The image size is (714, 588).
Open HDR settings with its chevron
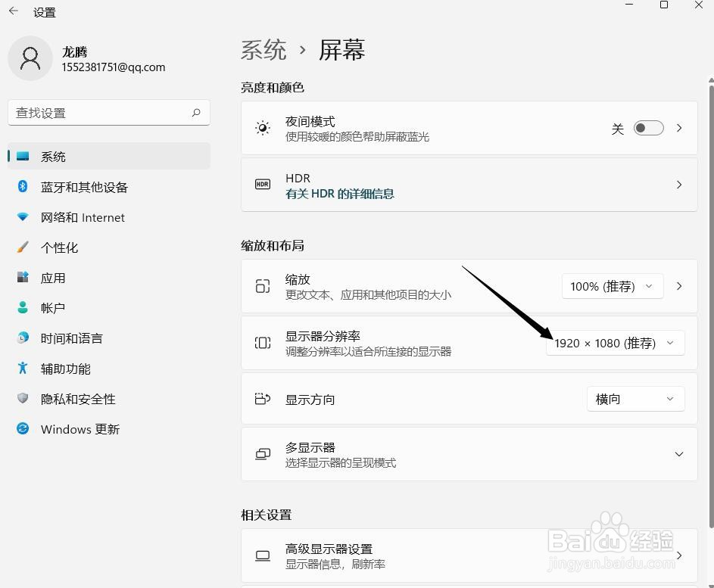point(679,185)
